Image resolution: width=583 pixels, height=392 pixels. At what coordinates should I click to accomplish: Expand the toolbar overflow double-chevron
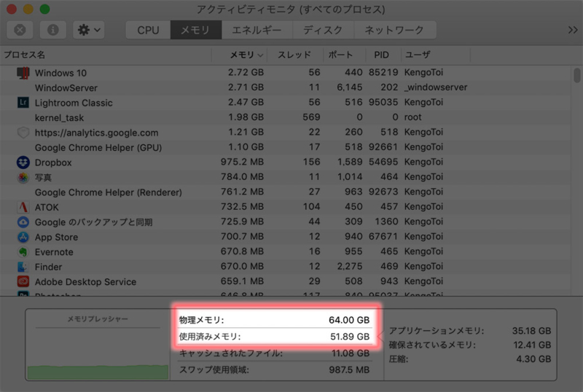click(573, 30)
